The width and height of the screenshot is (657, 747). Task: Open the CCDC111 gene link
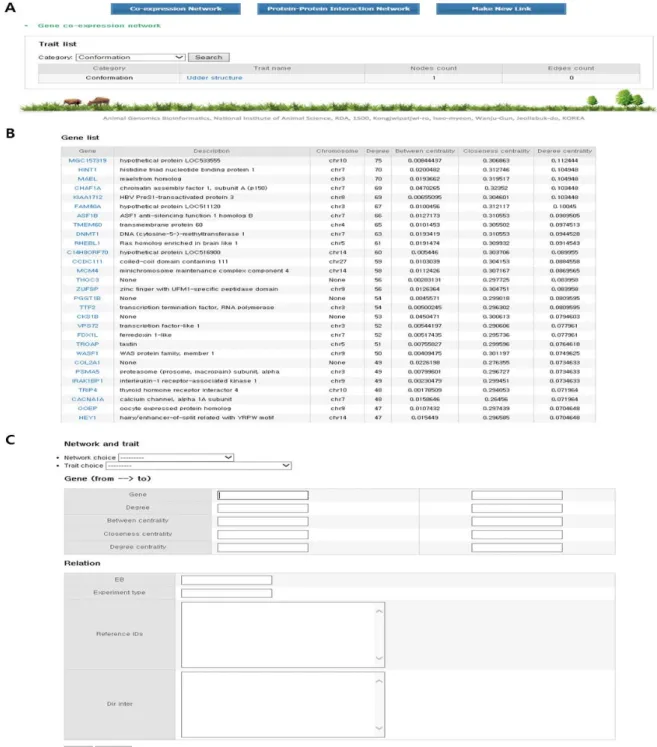coord(87,262)
